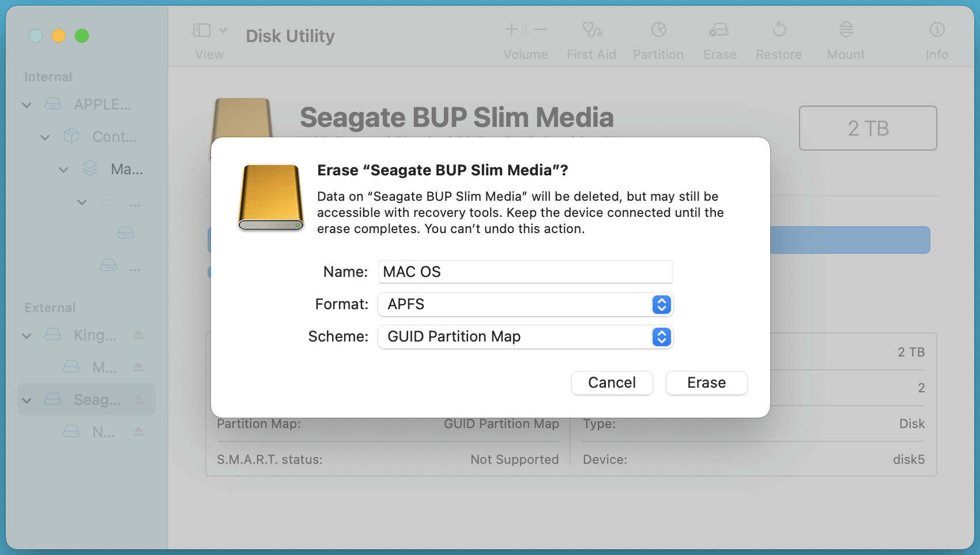
Task: Open the Info toolbar icon
Action: coord(937,30)
